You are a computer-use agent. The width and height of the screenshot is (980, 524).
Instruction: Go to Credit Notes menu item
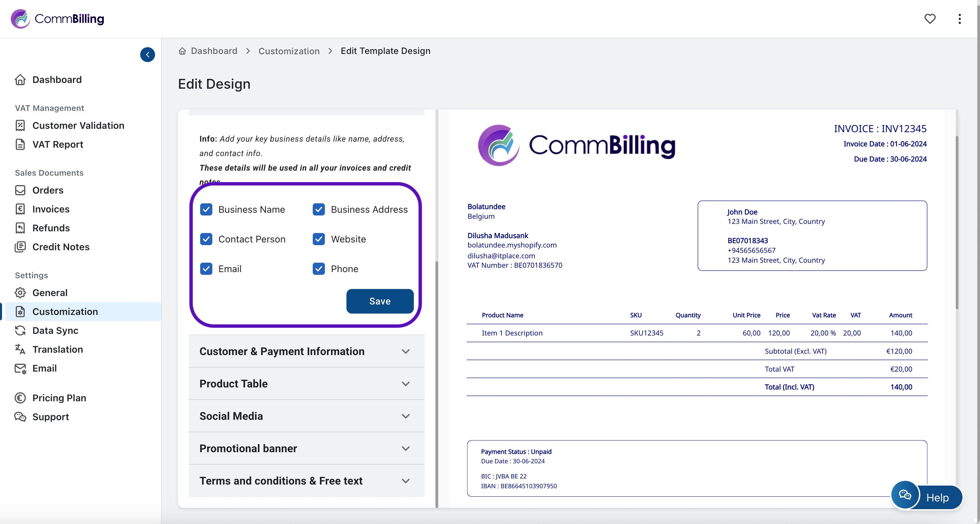[x=61, y=246]
